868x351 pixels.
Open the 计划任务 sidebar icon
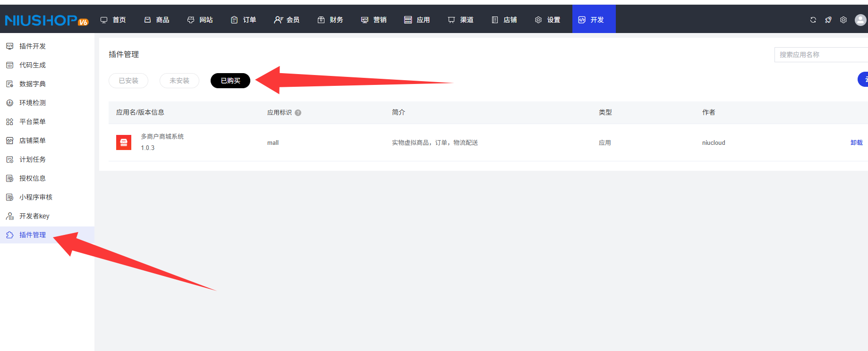[x=9, y=159]
